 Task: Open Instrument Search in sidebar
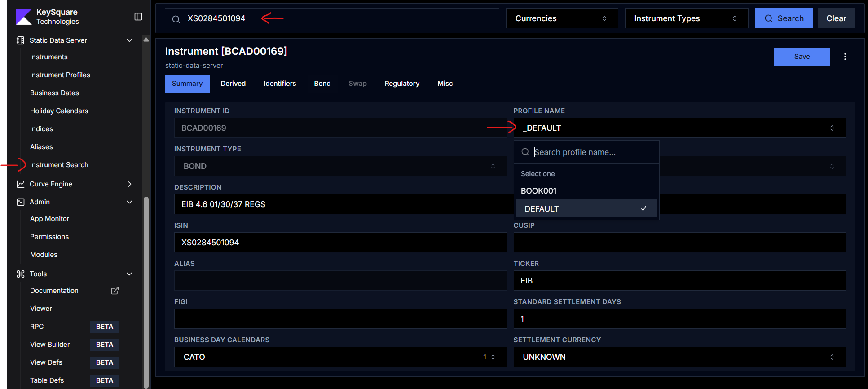(59, 165)
